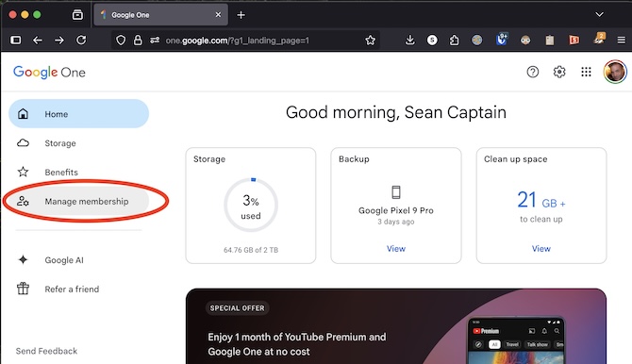632x364 pixels.
Task: Click the notification badge extension icon
Action: point(599,39)
